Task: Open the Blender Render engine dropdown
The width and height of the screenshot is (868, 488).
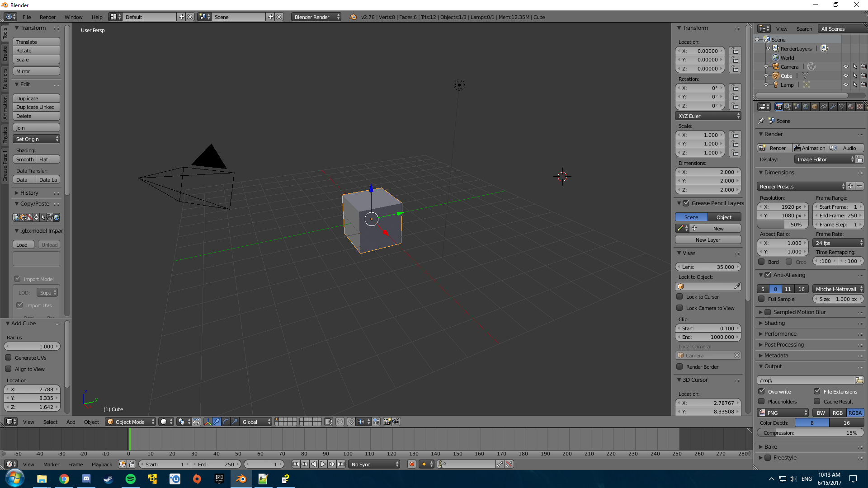Action: click(x=316, y=17)
